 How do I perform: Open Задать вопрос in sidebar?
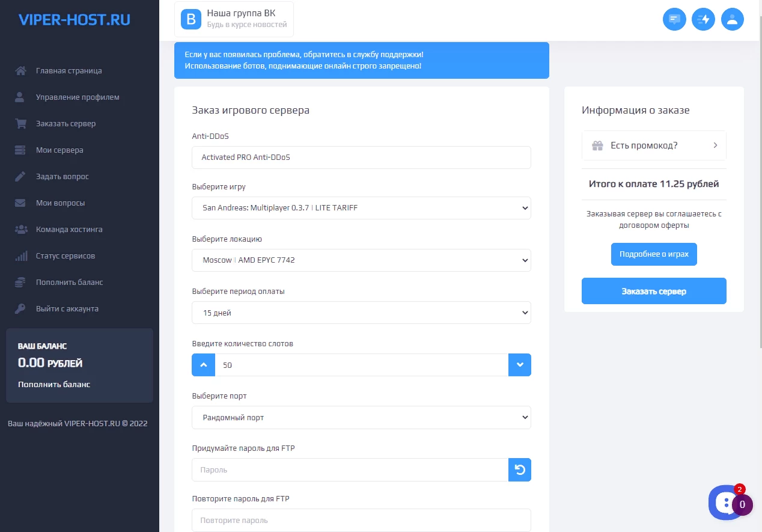point(62,177)
